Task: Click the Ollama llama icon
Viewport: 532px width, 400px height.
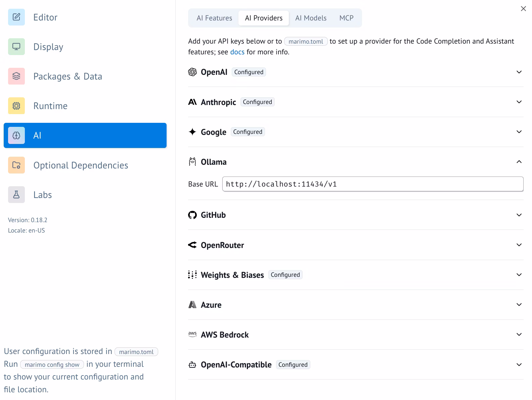Action: pos(192,162)
